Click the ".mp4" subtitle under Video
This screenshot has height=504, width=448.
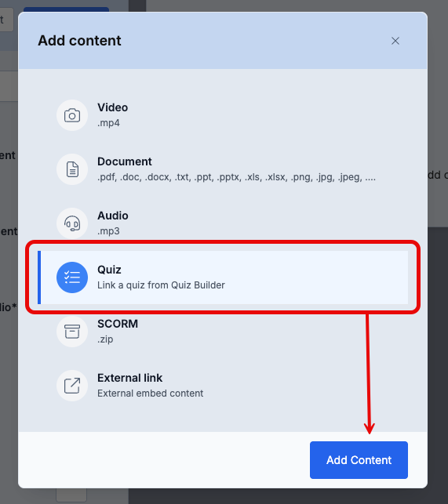click(108, 123)
